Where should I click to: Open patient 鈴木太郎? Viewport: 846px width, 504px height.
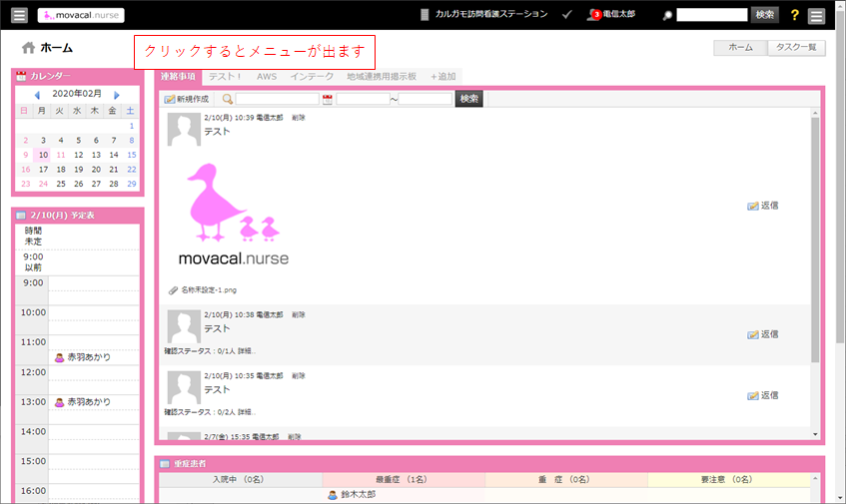pyautogui.click(x=359, y=494)
